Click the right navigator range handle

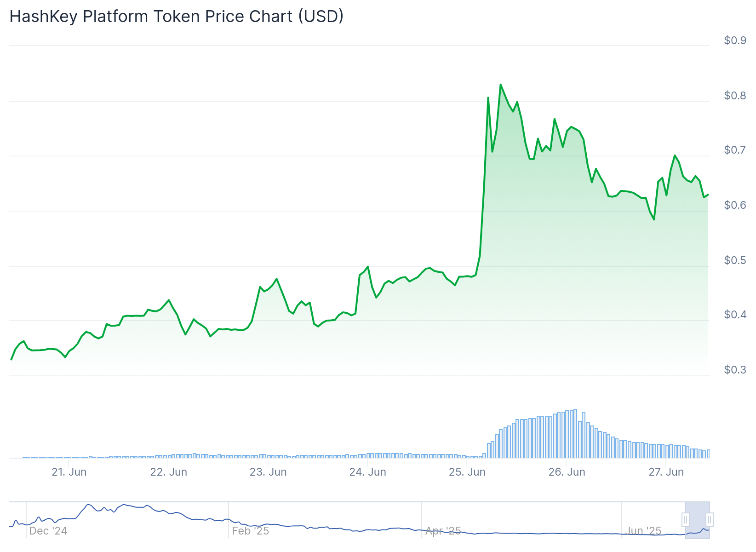click(710, 520)
